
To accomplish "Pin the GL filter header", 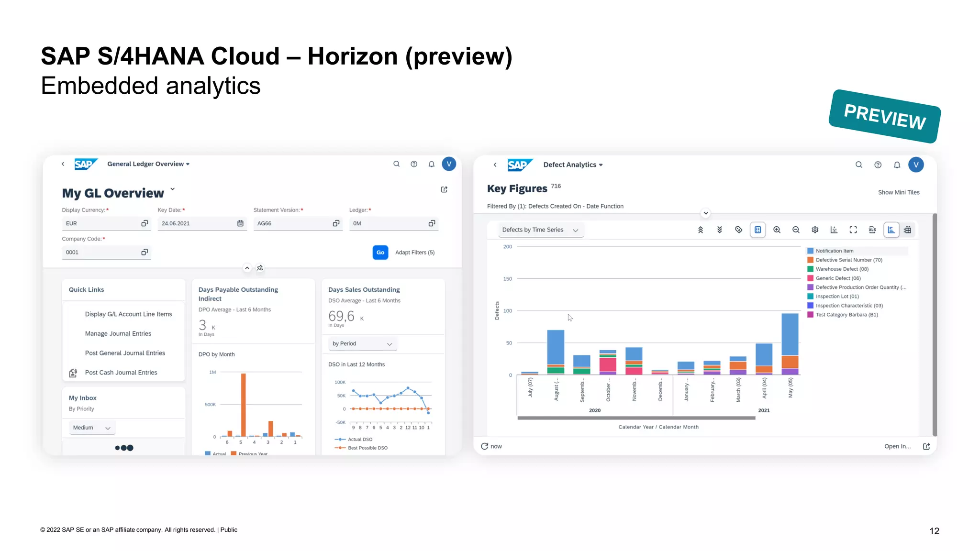I will (x=260, y=268).
